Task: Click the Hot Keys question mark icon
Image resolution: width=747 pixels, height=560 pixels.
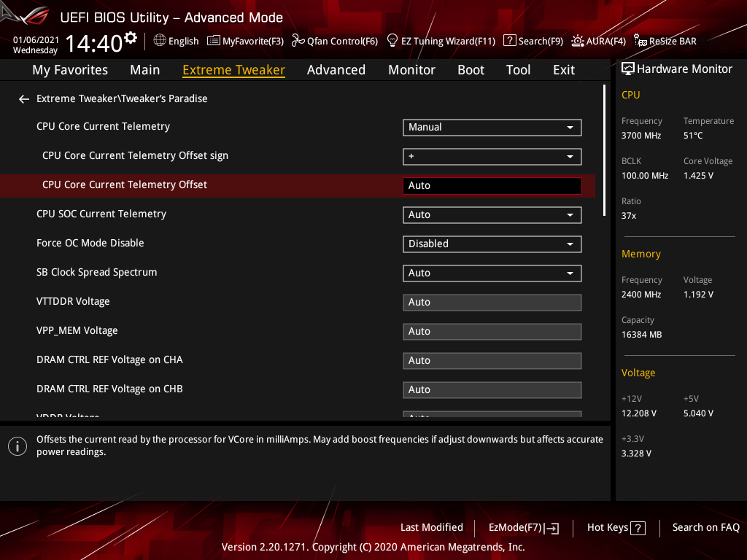Action: click(x=638, y=528)
